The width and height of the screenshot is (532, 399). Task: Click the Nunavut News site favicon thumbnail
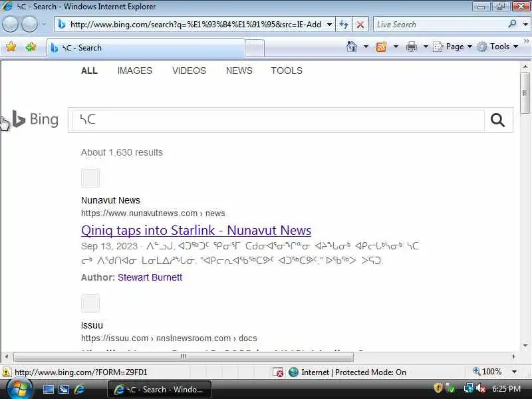coord(90,178)
